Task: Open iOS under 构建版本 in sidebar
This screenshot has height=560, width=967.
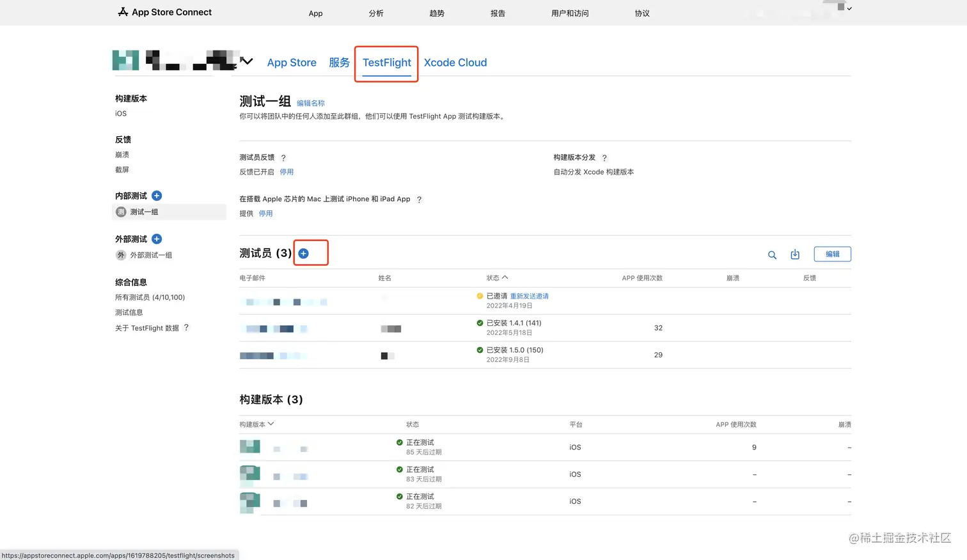Action: tap(121, 114)
